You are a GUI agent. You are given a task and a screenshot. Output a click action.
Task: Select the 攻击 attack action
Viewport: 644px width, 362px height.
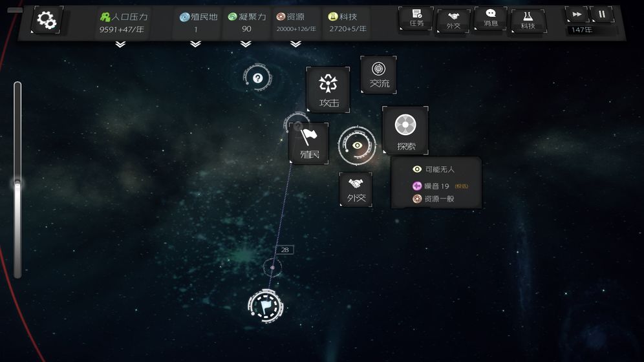click(x=328, y=89)
